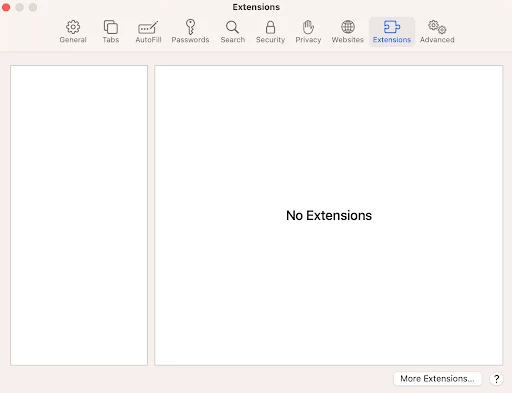Close the Extensions window with red button
The image size is (512, 393).
pos(6,7)
